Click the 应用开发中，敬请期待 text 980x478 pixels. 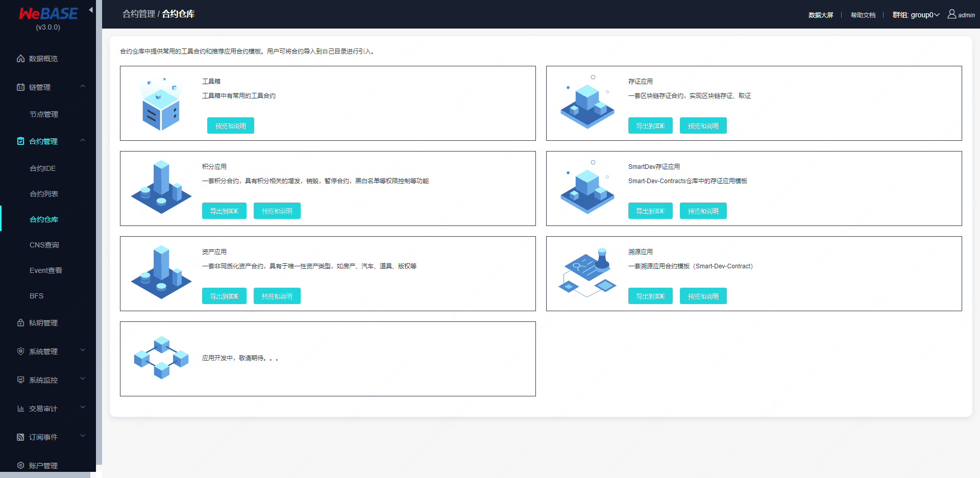pyautogui.click(x=240, y=358)
